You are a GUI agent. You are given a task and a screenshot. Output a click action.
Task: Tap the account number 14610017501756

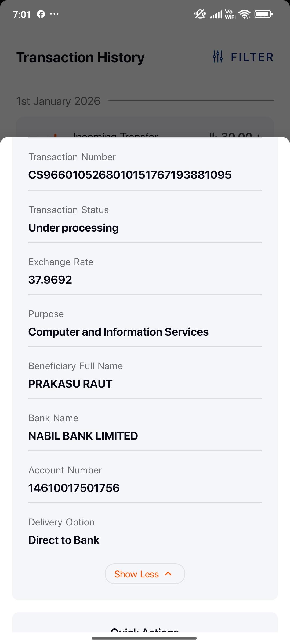[74, 488]
